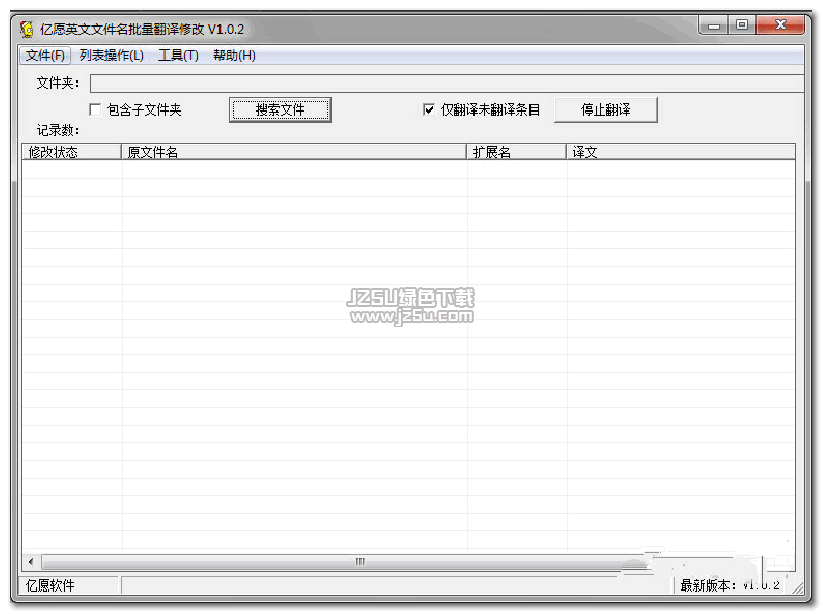Screen dimensions: 823x614
Task: Close the application window
Action: [780, 25]
